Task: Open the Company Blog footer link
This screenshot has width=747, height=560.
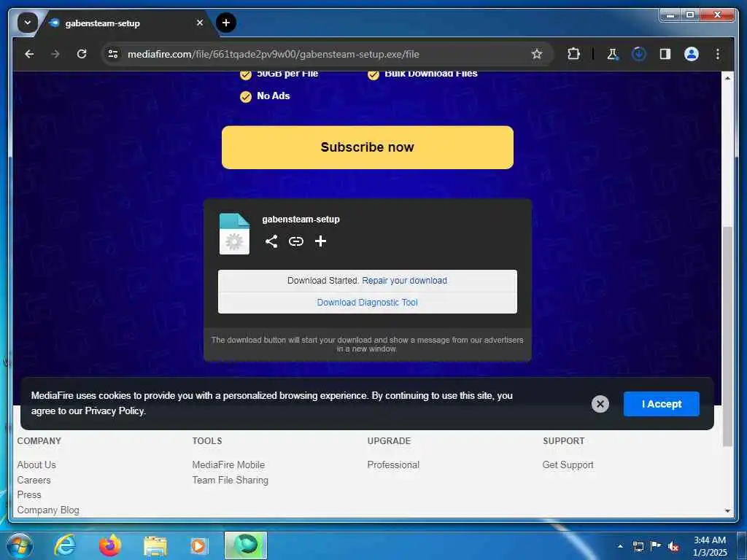Action: point(48,510)
